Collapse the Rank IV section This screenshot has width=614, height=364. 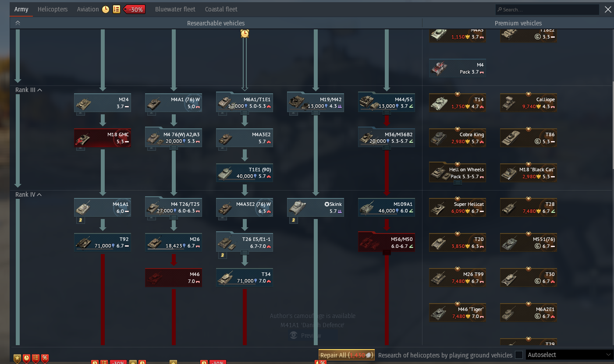tap(39, 194)
